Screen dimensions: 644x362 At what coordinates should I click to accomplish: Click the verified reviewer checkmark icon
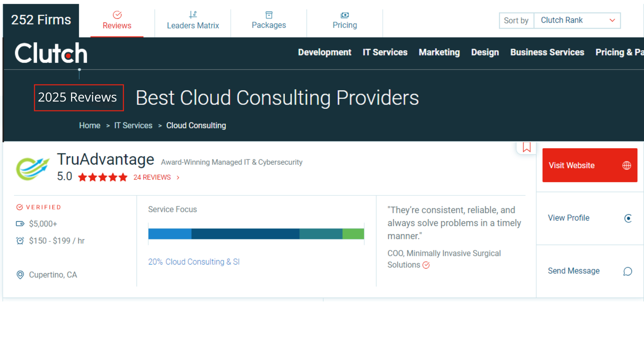426,265
